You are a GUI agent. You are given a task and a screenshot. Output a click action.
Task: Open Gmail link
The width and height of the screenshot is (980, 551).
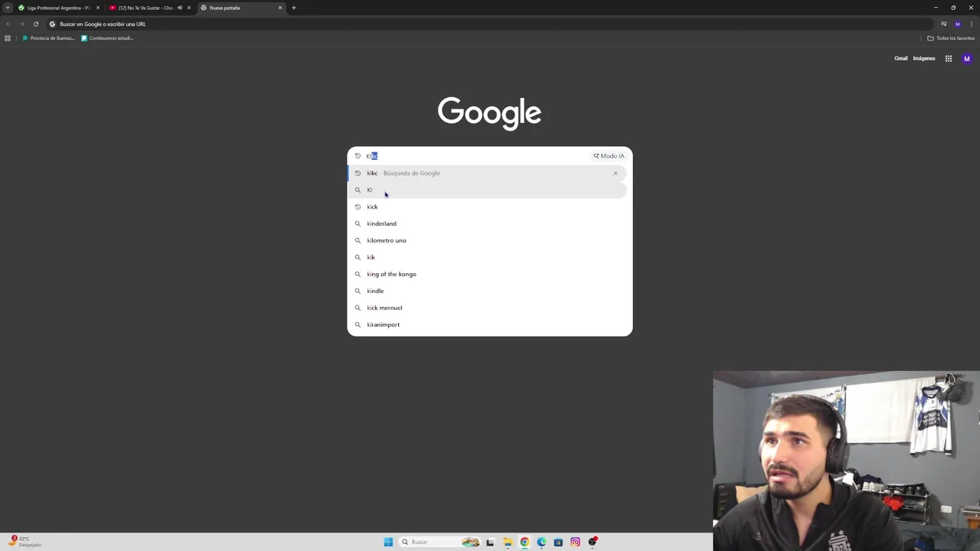[x=901, y=58]
